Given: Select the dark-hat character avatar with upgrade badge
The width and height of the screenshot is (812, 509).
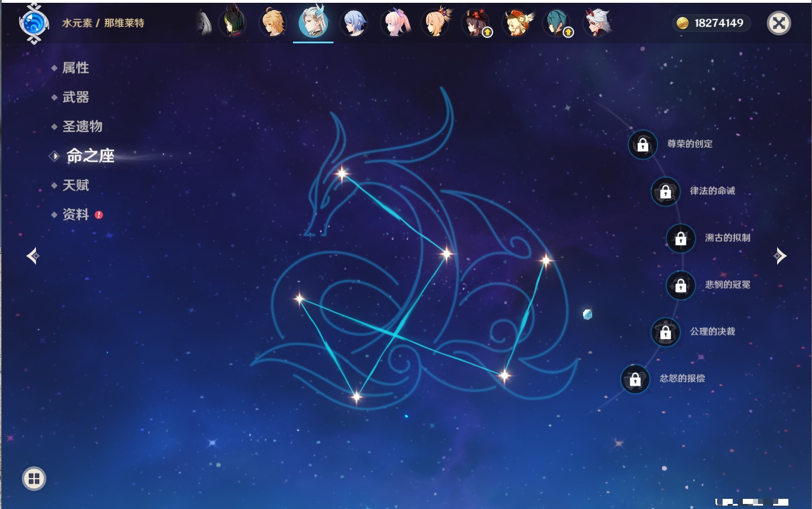Looking at the screenshot, I should point(476,23).
